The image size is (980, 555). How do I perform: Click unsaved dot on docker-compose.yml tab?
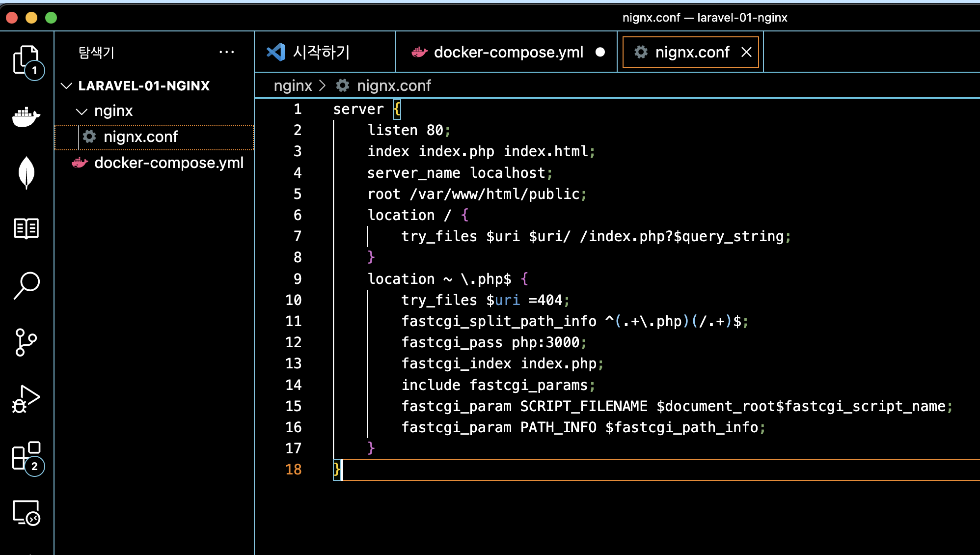(600, 52)
